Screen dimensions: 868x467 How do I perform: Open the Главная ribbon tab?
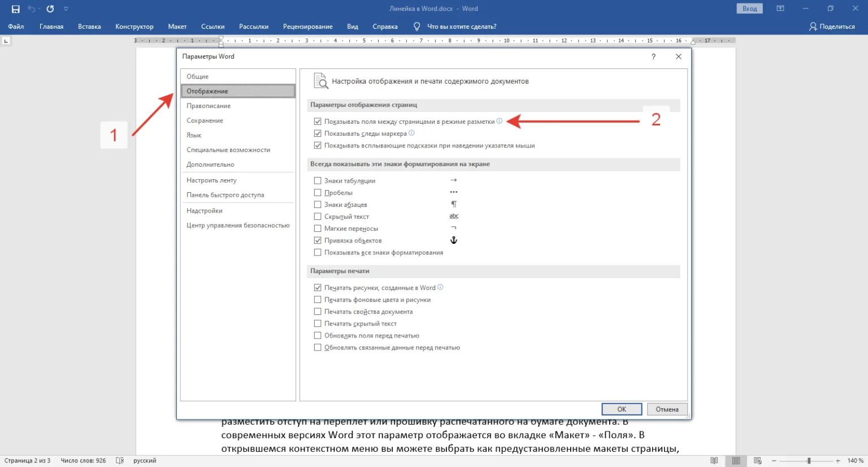51,27
